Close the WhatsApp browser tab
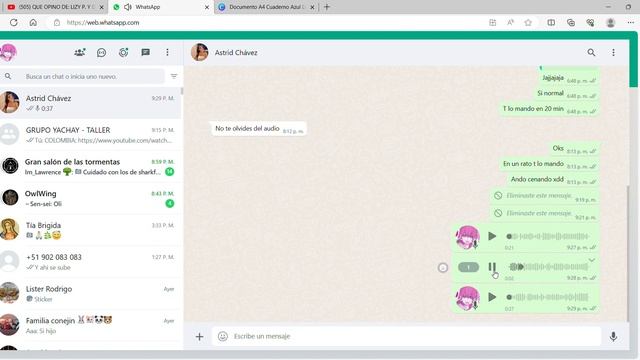This screenshot has width=640, height=360. coord(207,7)
